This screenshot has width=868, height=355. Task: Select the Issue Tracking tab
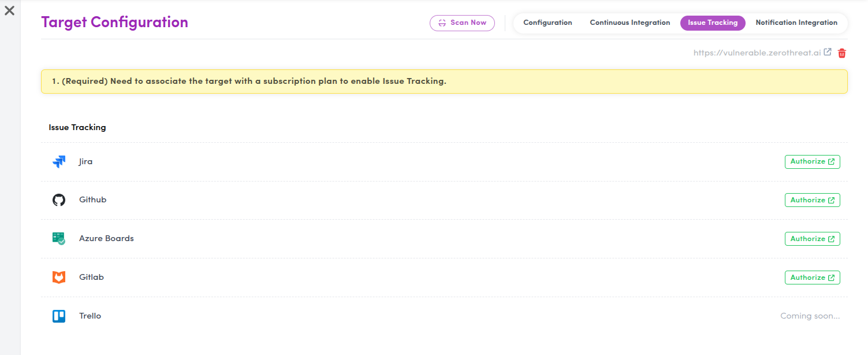tap(713, 23)
